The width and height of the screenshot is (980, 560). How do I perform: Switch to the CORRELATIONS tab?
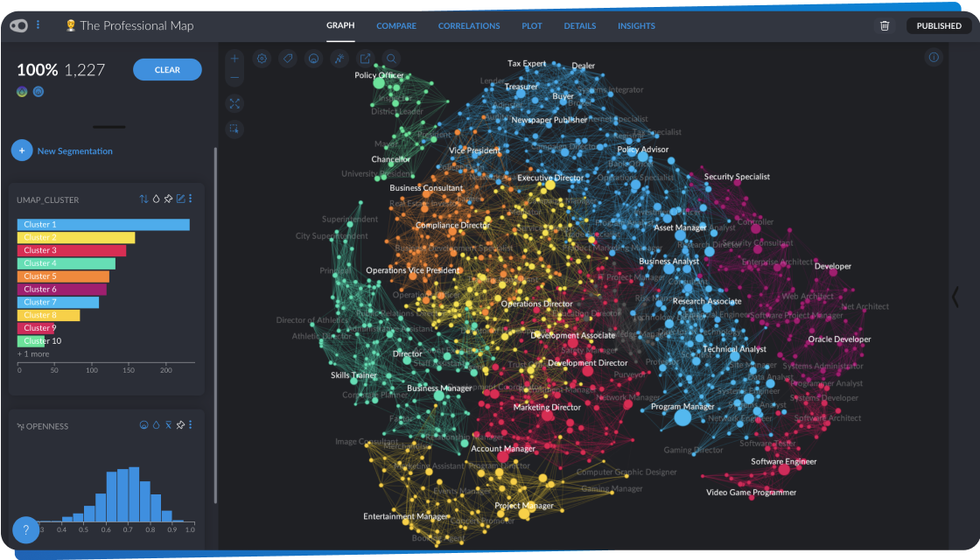coord(469,25)
